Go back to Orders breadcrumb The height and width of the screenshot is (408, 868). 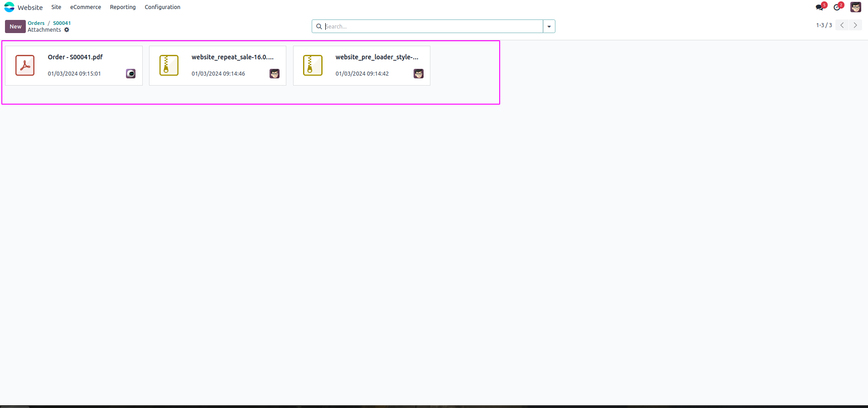(36, 23)
